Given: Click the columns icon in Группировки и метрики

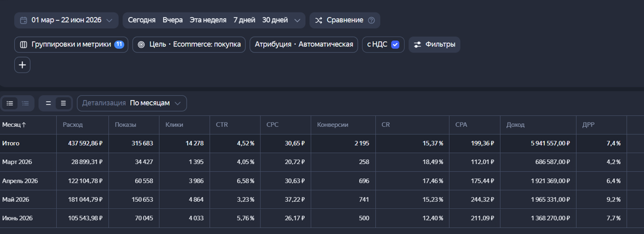Looking at the screenshot, I should 24,44.
